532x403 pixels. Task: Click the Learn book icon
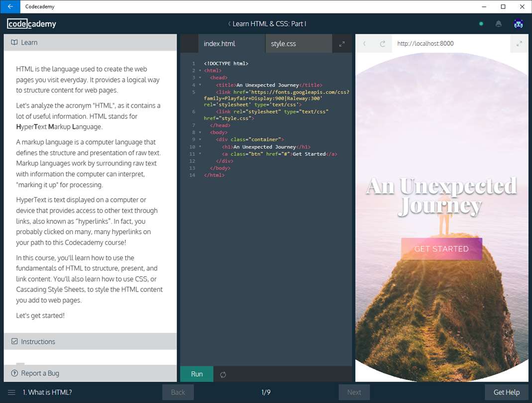coord(14,42)
